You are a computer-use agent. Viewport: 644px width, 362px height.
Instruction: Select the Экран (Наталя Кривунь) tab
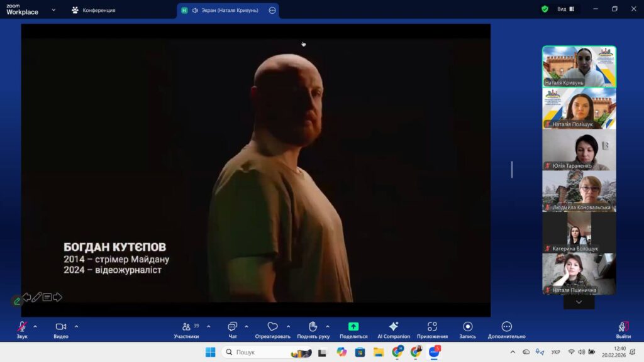pos(225,10)
